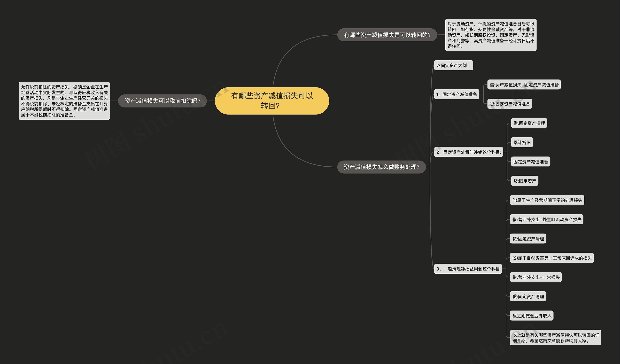The height and width of the screenshot is (364, 620).
Task: Select the '以固定资产为例:' node
Action: 453,65
